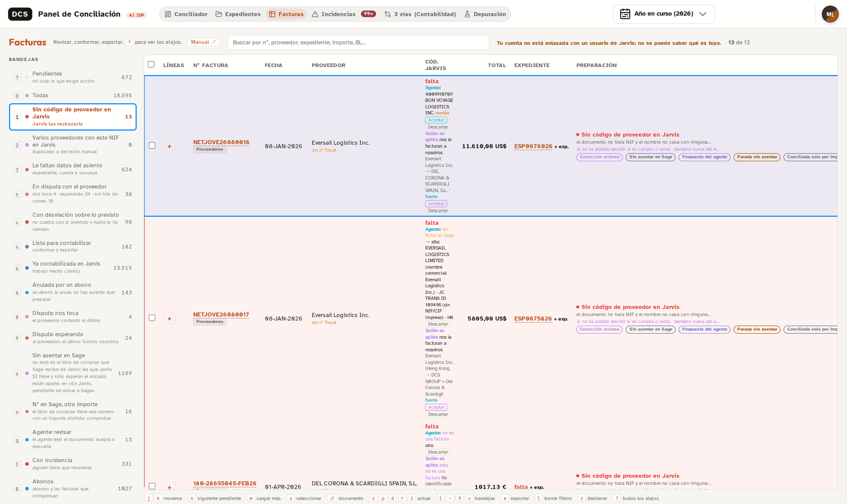
Task: Select the Lista para contabilizar tray
Action: coord(73,246)
